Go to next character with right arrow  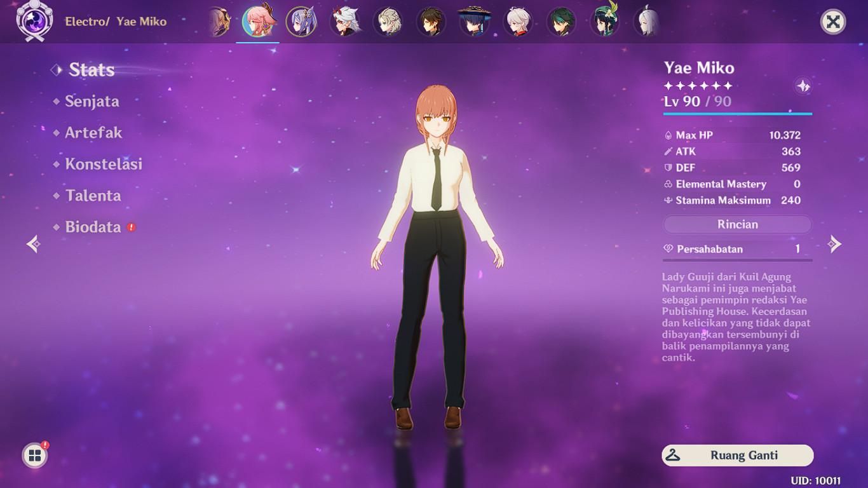[834, 243]
